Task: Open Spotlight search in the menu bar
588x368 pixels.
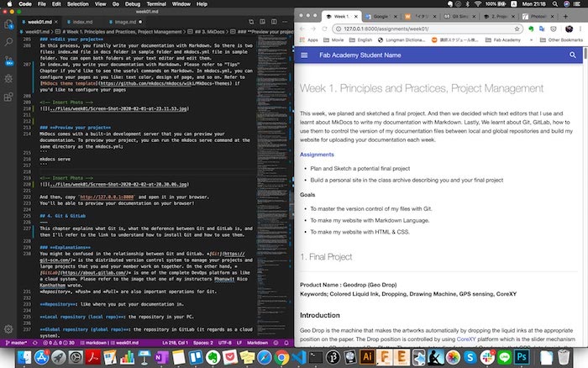Action: pos(555,4)
